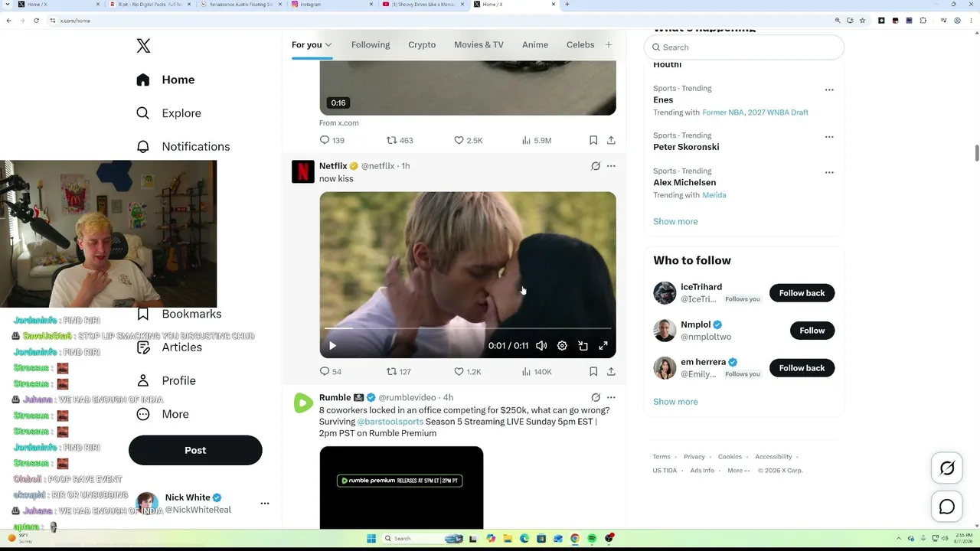Open Spotify from the taskbar

point(592,539)
